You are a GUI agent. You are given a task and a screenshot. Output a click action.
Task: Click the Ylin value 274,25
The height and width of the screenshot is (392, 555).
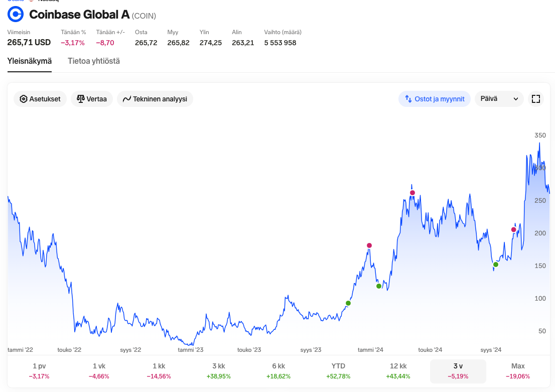click(211, 43)
